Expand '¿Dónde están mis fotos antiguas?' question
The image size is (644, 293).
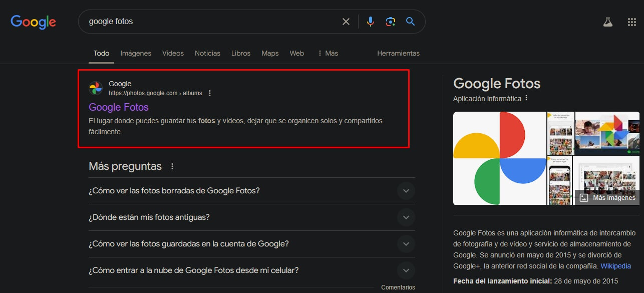pos(252,217)
